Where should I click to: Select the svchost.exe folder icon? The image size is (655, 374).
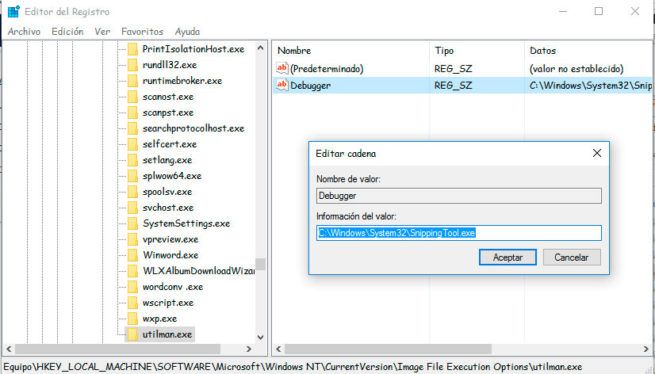click(x=133, y=208)
